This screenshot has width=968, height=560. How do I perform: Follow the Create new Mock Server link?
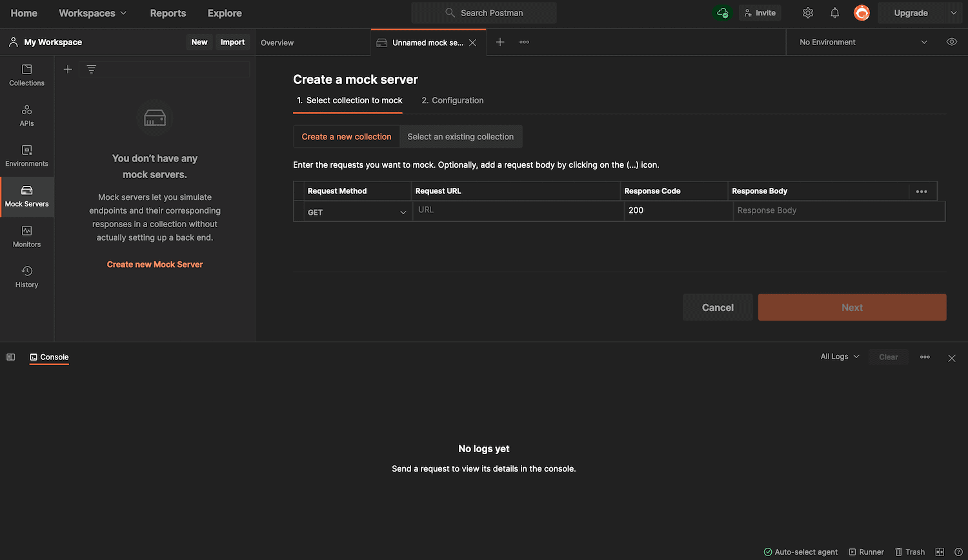(154, 264)
